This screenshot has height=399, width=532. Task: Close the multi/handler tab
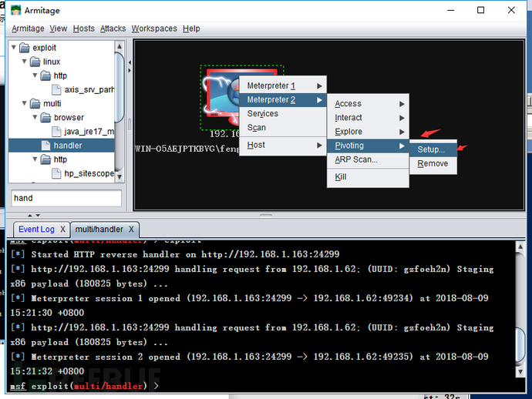(x=131, y=230)
